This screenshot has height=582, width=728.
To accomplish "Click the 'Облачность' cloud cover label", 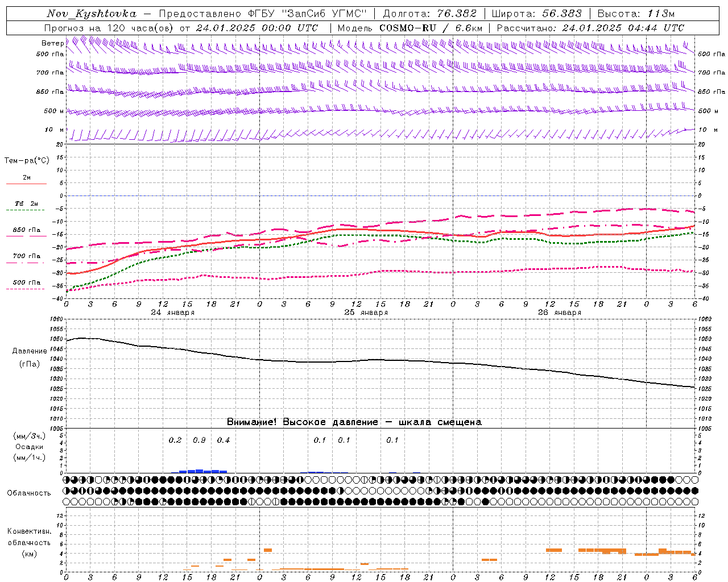I will click(29, 493).
